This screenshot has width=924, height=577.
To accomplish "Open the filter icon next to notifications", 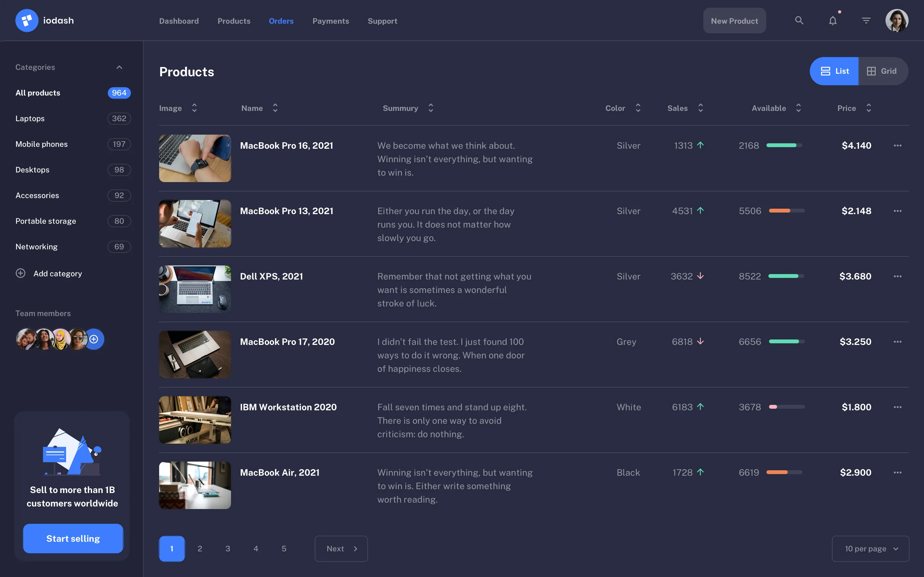I will (866, 20).
